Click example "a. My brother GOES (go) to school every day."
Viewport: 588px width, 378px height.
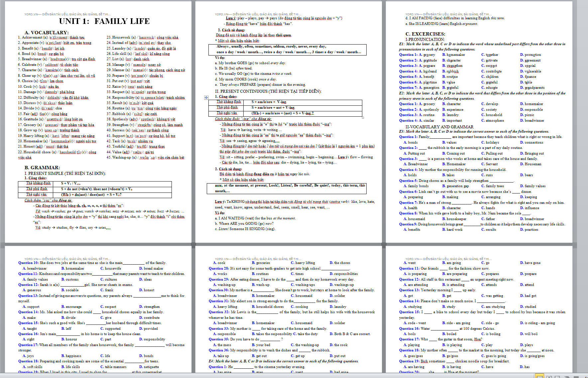coord(250,63)
